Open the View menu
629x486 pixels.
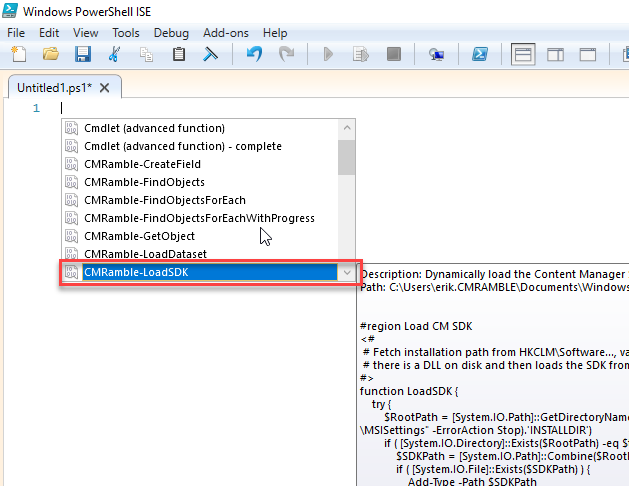tap(85, 33)
